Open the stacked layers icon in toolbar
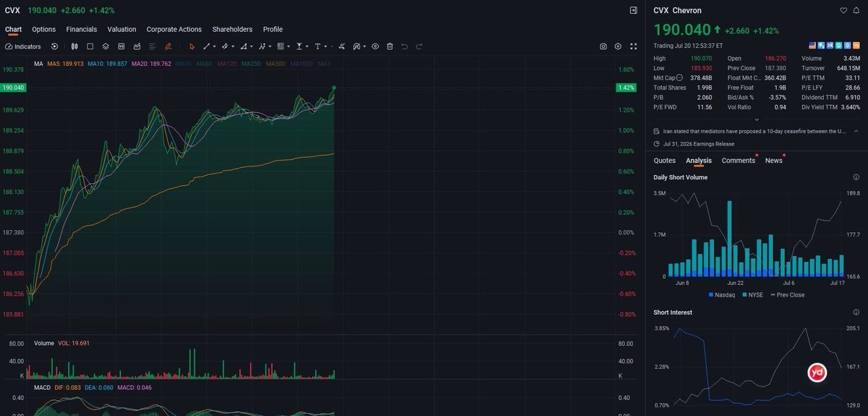868x416 pixels. click(106, 46)
